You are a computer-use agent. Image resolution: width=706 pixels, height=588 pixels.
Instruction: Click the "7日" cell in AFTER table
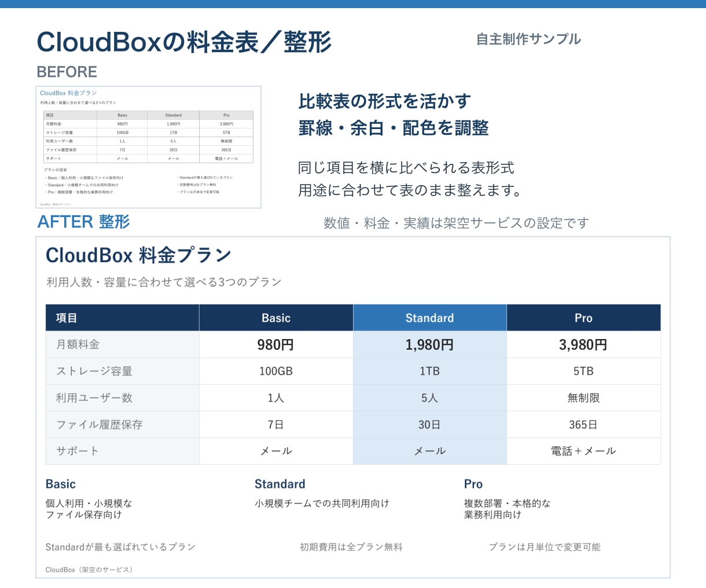276,424
